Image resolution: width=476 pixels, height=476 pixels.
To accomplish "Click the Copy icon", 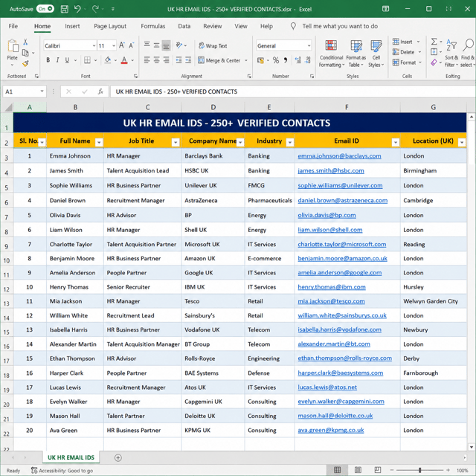I will (x=25, y=53).
